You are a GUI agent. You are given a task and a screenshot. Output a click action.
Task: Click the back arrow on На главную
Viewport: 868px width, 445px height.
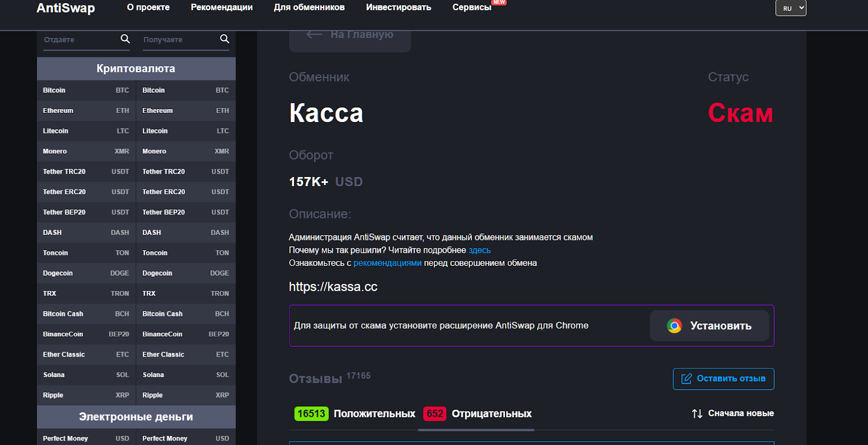(x=314, y=35)
